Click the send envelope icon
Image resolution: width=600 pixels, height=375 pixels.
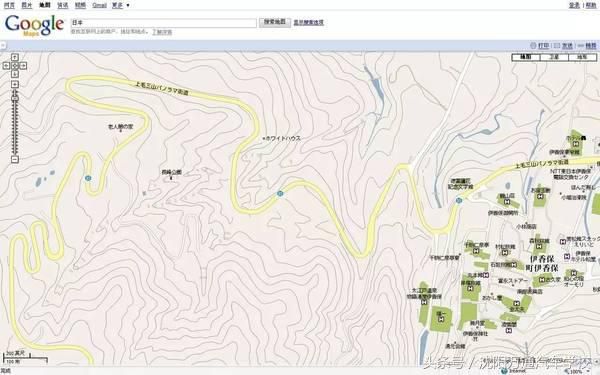coord(557,46)
